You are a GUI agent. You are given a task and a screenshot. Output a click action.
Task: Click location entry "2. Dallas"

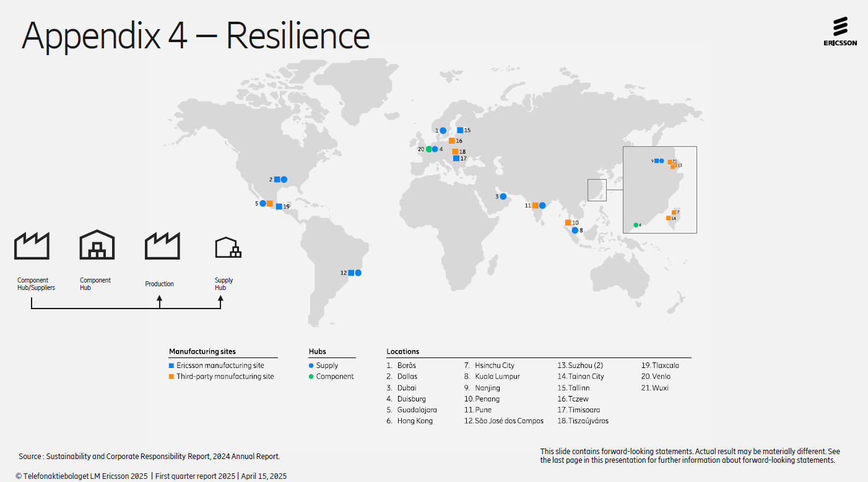point(402,377)
